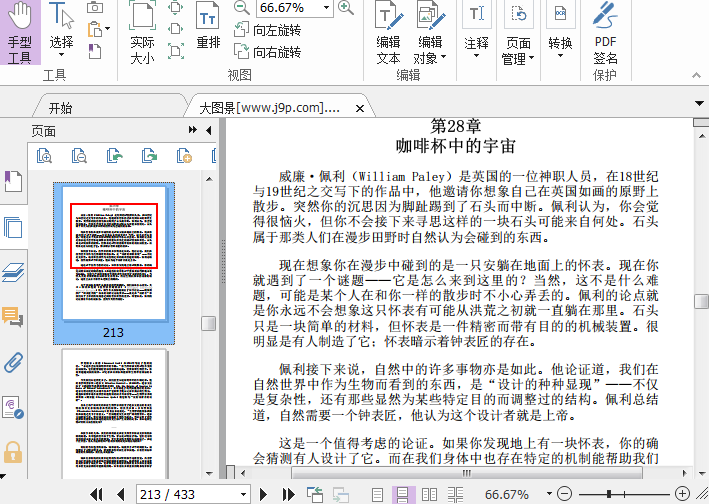Open the 编辑对象 dropdown arrow
This screenshot has width=709, height=504.
(443, 57)
